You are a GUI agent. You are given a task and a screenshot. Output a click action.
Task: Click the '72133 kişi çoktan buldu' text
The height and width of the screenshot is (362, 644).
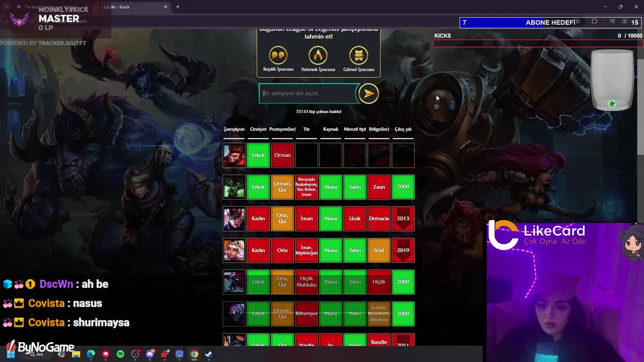318,112
